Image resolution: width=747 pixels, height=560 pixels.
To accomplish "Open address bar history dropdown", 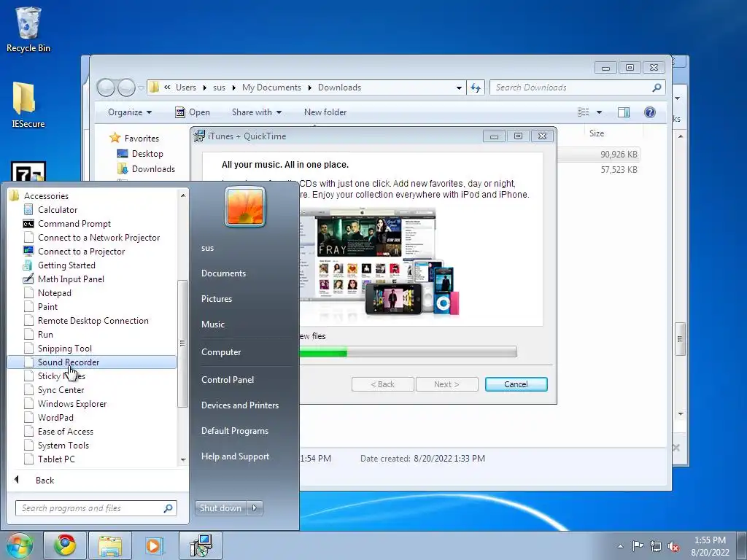I will [x=459, y=87].
